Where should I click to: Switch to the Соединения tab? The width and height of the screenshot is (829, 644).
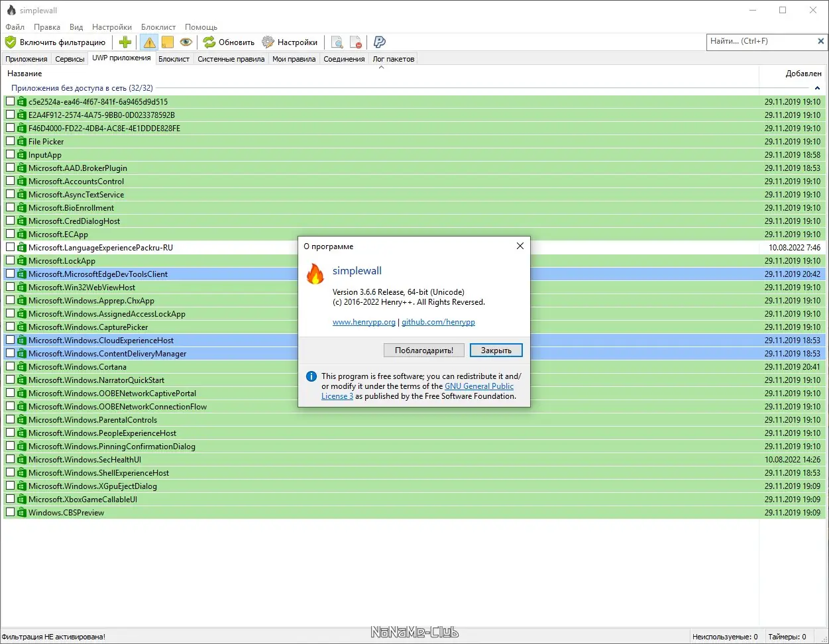[344, 59]
